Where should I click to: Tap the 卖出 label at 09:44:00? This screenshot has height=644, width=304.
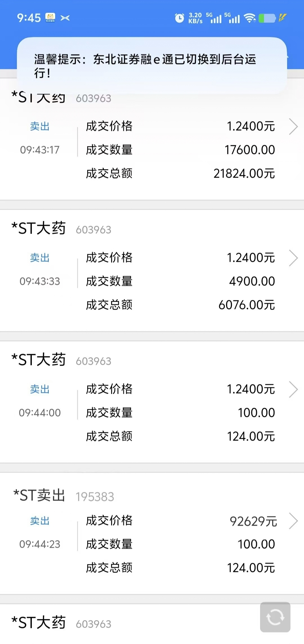tap(40, 389)
